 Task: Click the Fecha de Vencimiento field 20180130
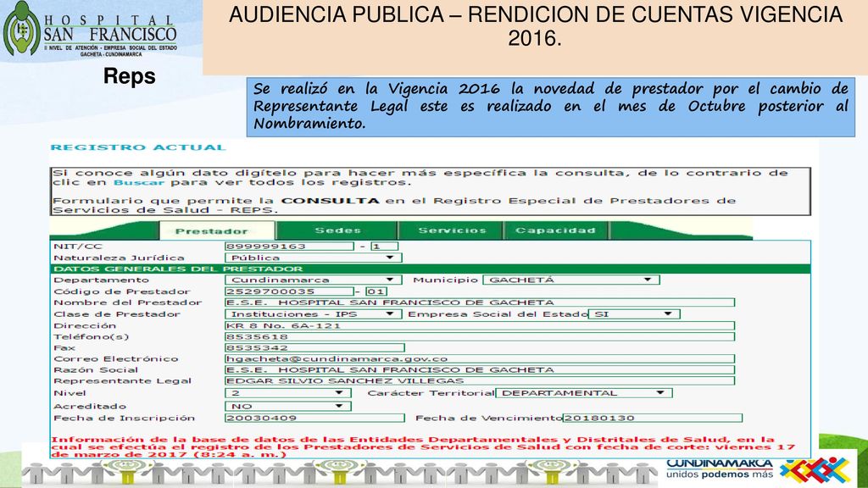point(653,419)
